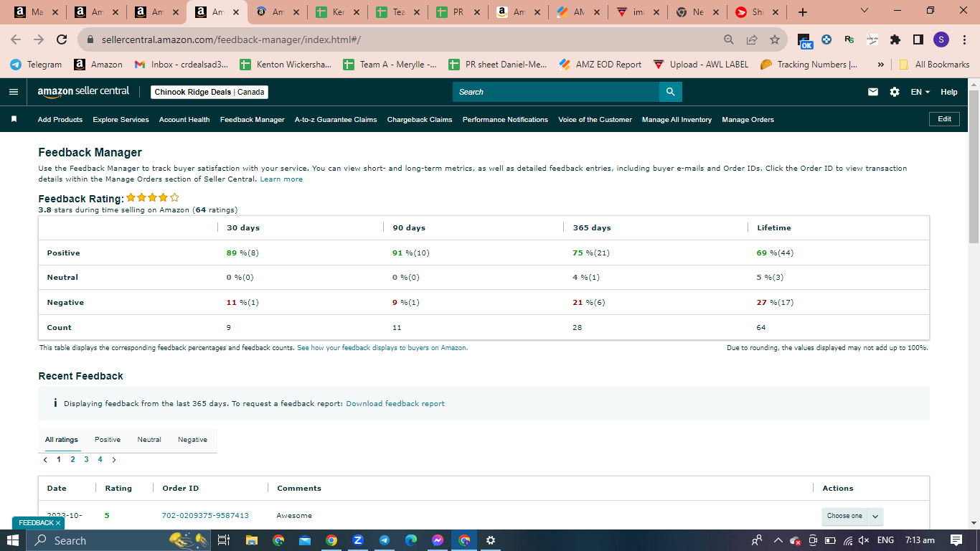Viewport: 980px width, 551px height.
Task: Click the page vertical scrollbar thumb
Action: (x=974, y=165)
